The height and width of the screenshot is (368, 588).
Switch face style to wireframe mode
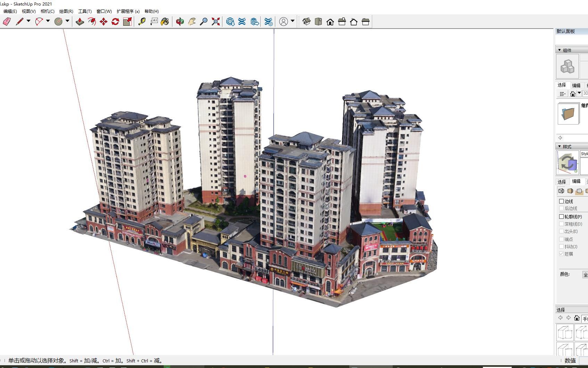pos(562,191)
